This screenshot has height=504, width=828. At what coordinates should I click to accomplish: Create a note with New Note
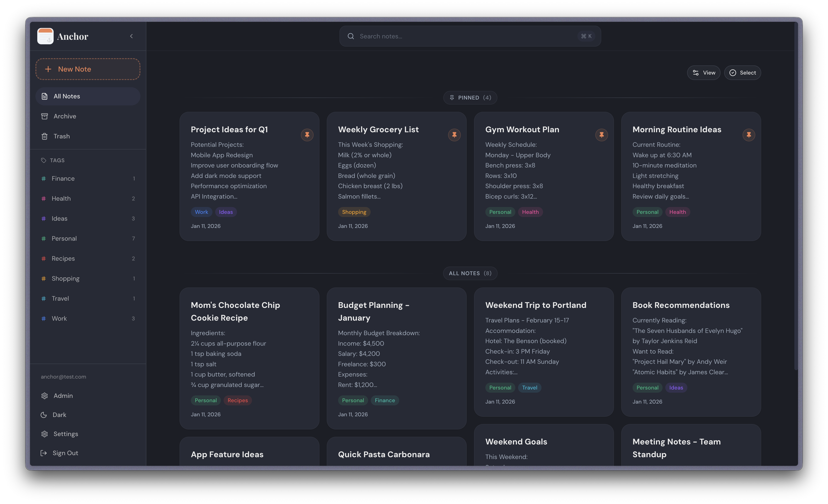point(88,69)
